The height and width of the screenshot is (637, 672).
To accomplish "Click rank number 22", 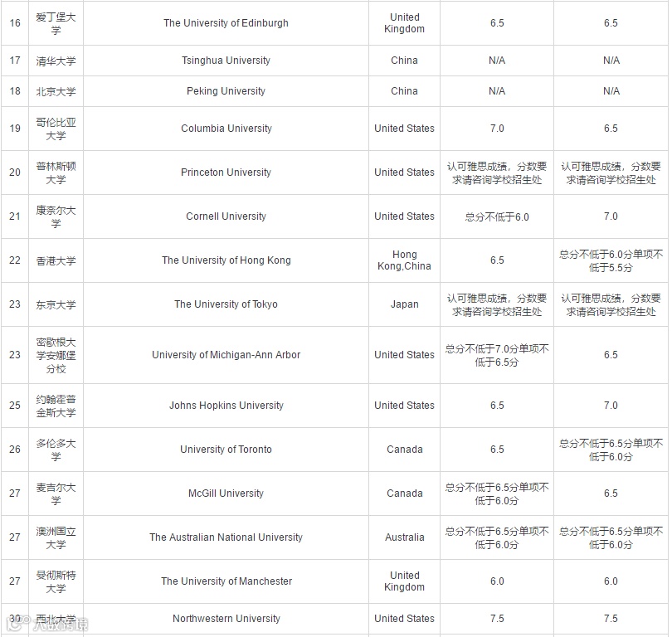I will 15,260.
